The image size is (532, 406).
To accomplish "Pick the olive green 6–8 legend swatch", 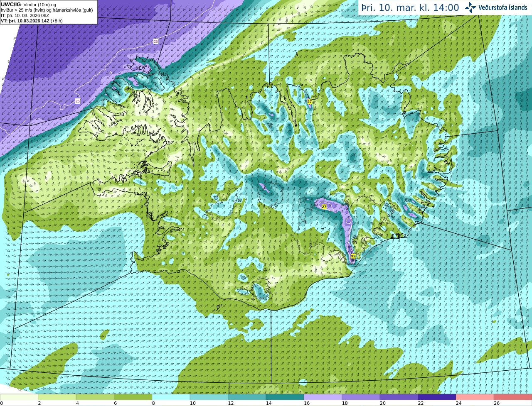I will click(x=133, y=397).
